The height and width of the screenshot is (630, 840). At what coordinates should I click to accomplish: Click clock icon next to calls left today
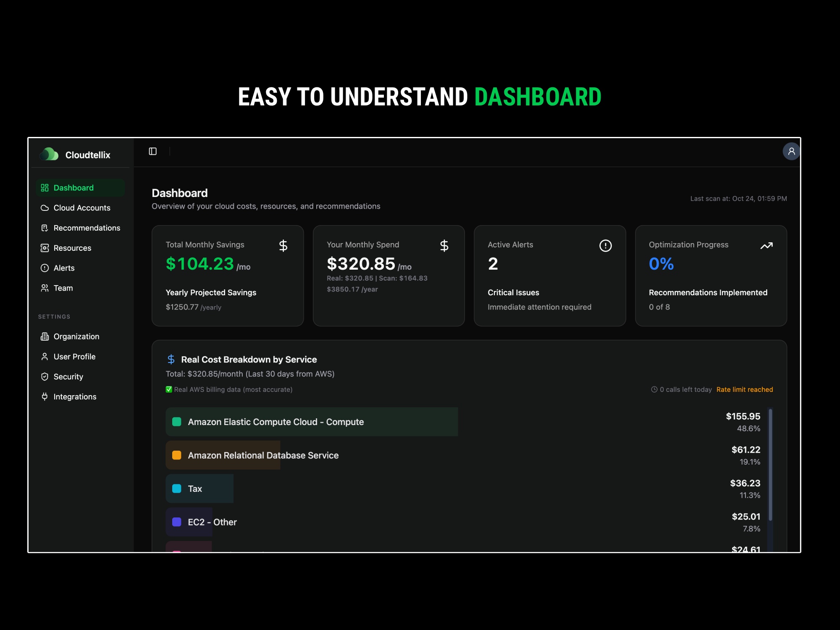(x=654, y=389)
